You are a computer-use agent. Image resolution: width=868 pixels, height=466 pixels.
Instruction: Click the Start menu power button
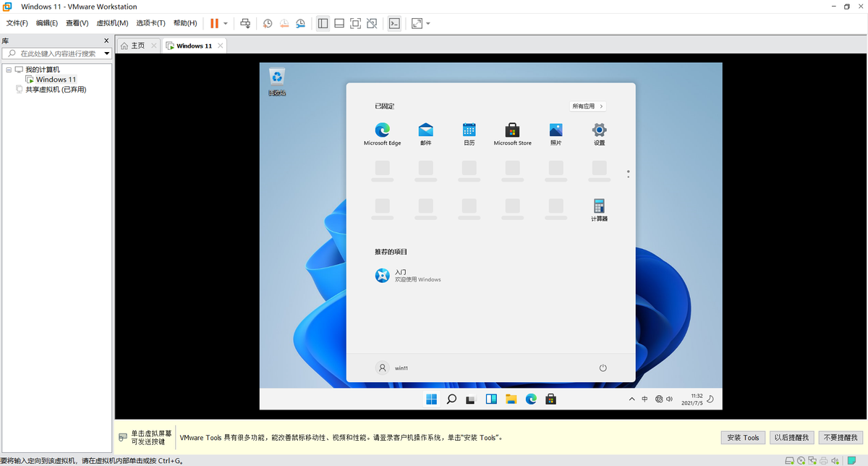click(x=603, y=368)
